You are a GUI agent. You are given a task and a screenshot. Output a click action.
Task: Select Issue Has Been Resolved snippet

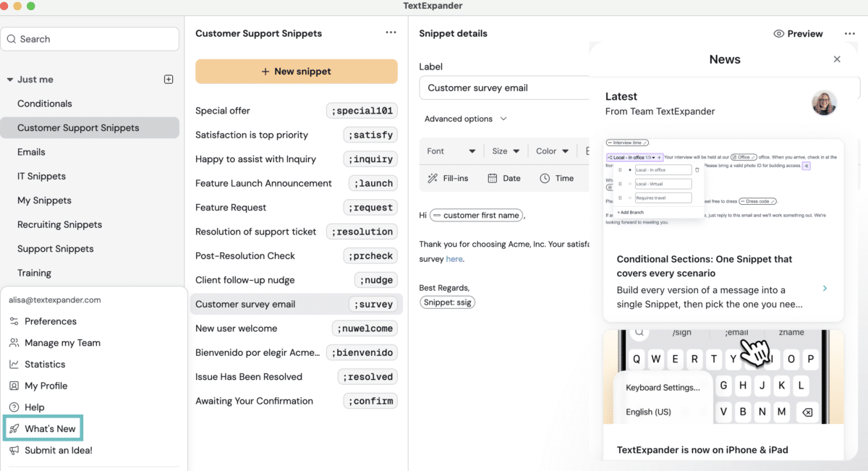point(297,376)
